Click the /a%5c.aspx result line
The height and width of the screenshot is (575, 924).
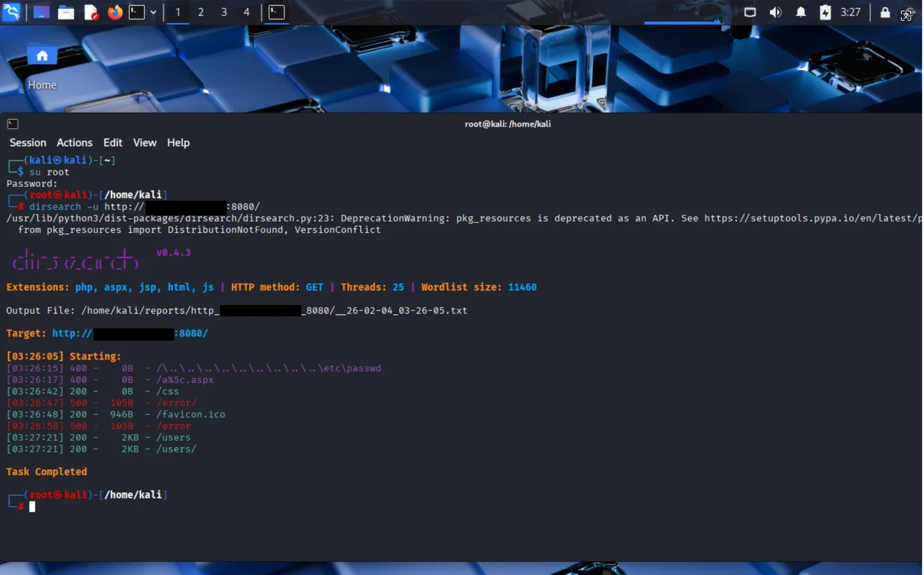pyautogui.click(x=110, y=380)
